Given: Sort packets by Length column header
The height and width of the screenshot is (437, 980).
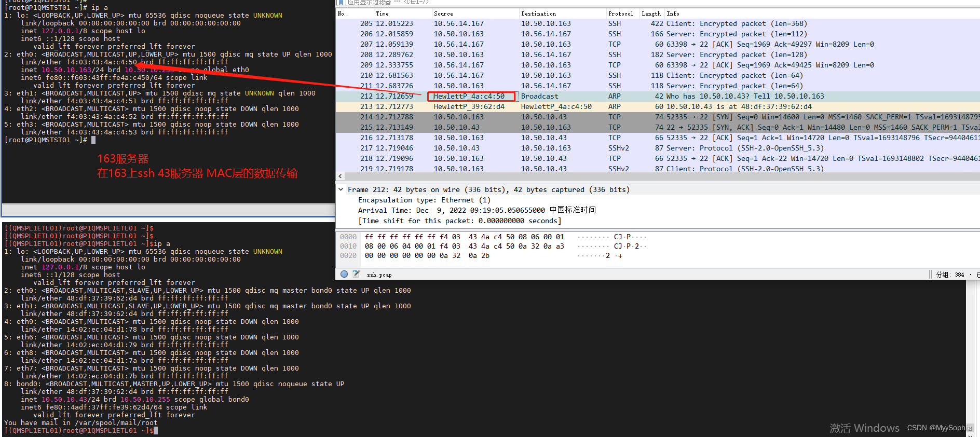Looking at the screenshot, I should tap(652, 13).
